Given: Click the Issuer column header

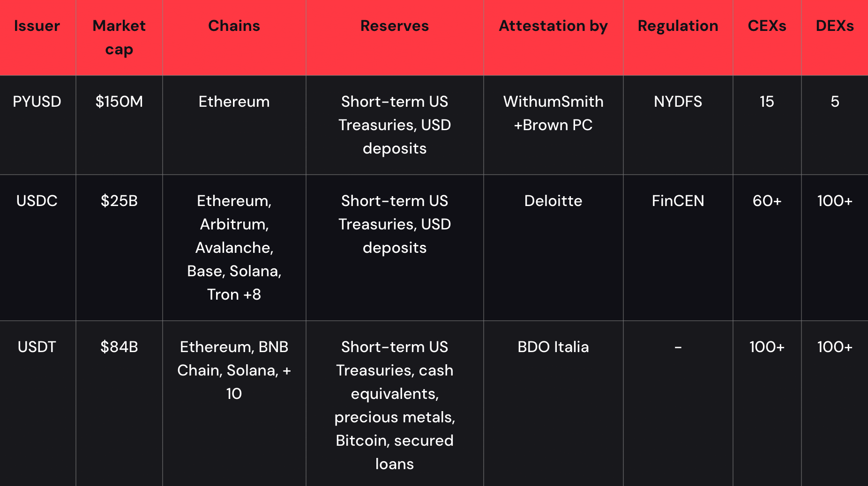Looking at the screenshot, I should [37, 26].
